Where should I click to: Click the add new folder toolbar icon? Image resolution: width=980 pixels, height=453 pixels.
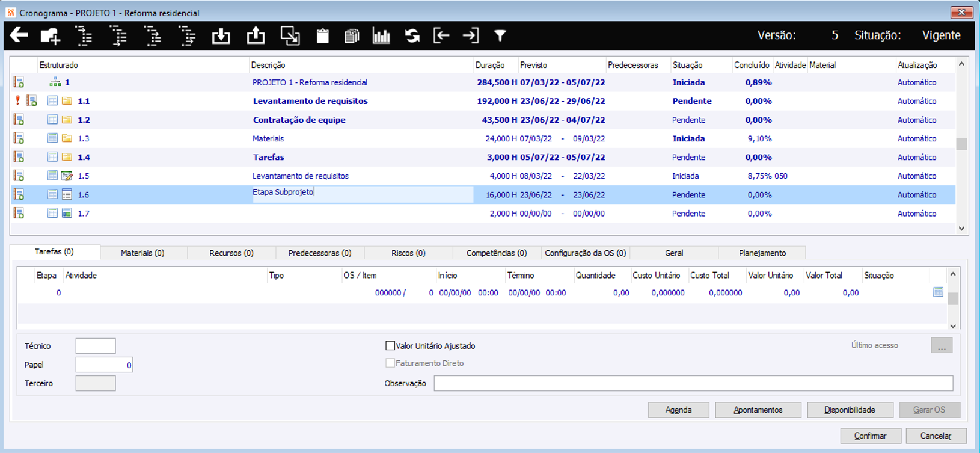click(x=51, y=36)
